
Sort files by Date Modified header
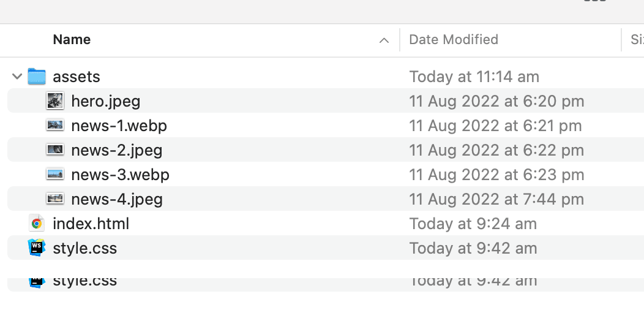pos(454,40)
